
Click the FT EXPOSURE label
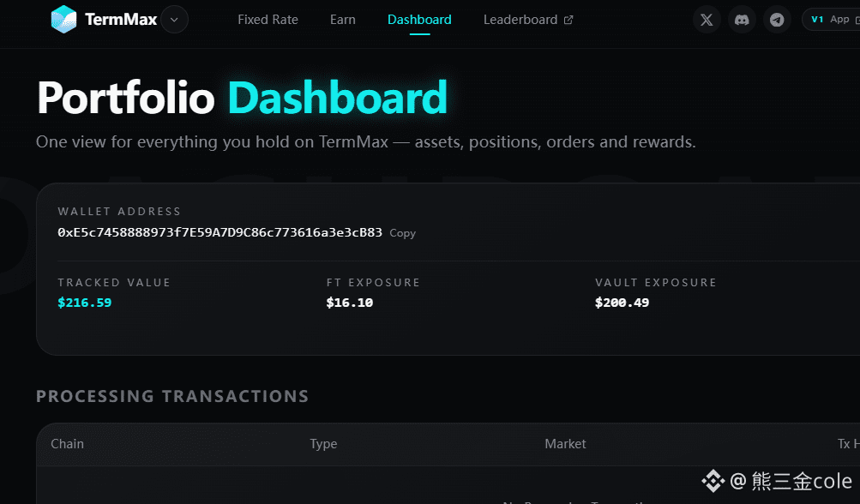[373, 283]
